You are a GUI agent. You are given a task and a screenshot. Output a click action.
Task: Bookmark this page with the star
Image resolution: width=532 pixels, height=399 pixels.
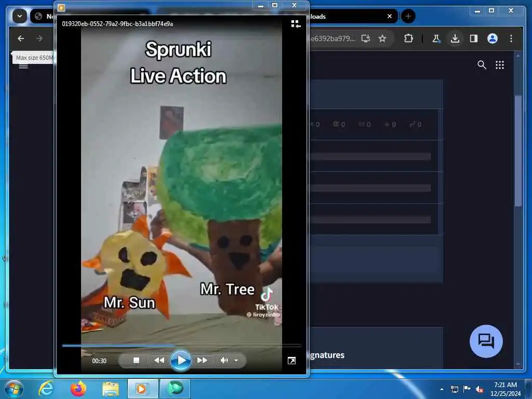pos(382,38)
